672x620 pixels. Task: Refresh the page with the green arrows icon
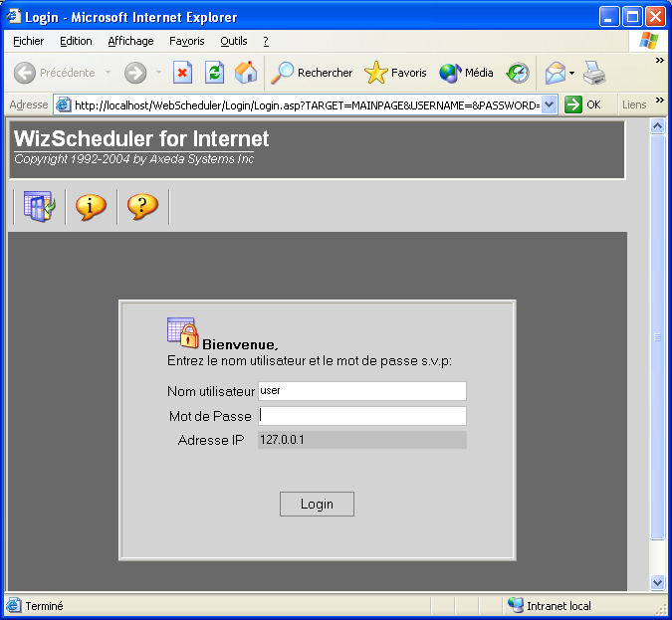tap(214, 73)
